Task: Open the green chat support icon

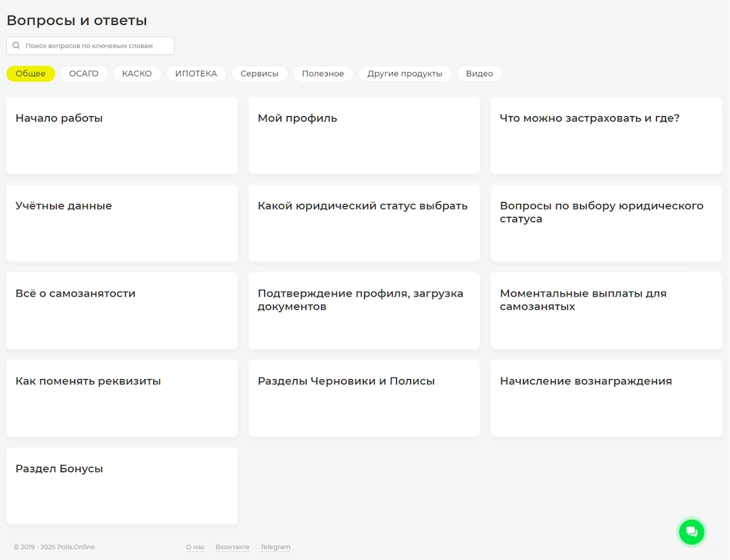Action: click(x=691, y=532)
